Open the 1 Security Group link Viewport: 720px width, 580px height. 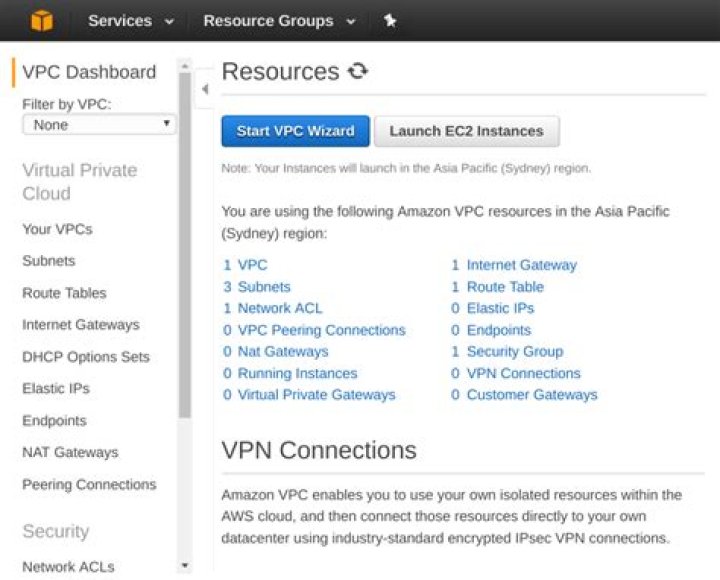click(x=507, y=352)
